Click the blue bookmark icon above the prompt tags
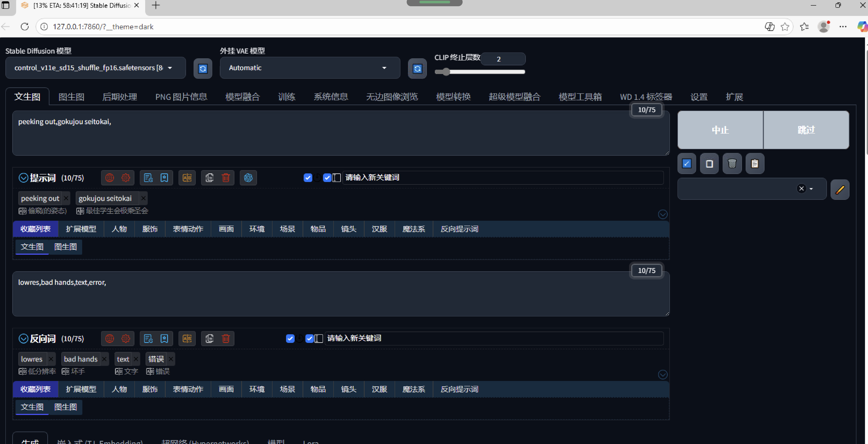The height and width of the screenshot is (444, 868). (x=164, y=178)
